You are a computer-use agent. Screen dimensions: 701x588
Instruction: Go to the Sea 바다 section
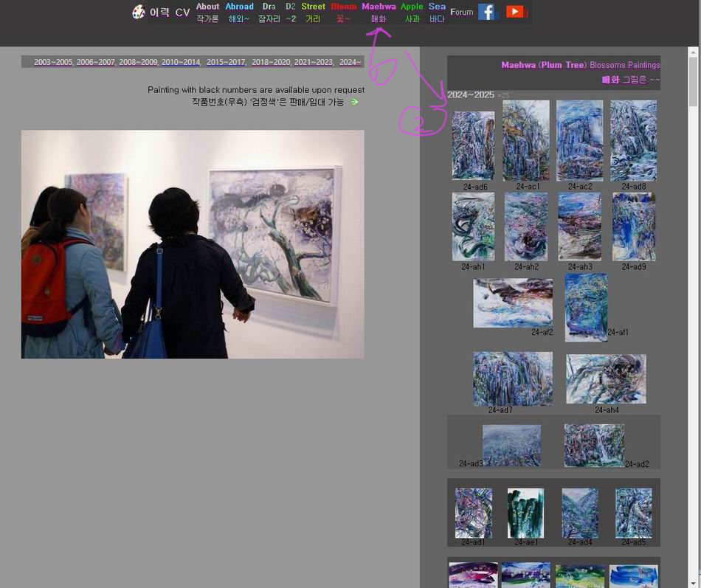[x=437, y=13]
